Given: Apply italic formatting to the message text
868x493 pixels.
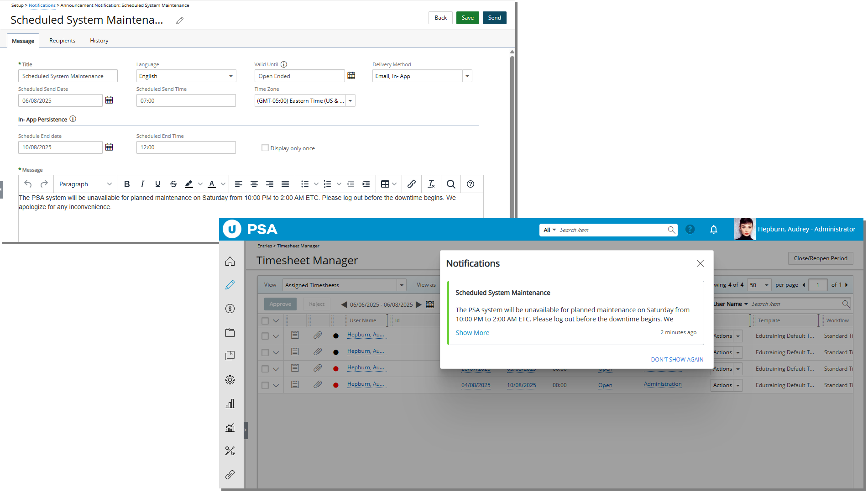Looking at the screenshot, I should tap(142, 184).
